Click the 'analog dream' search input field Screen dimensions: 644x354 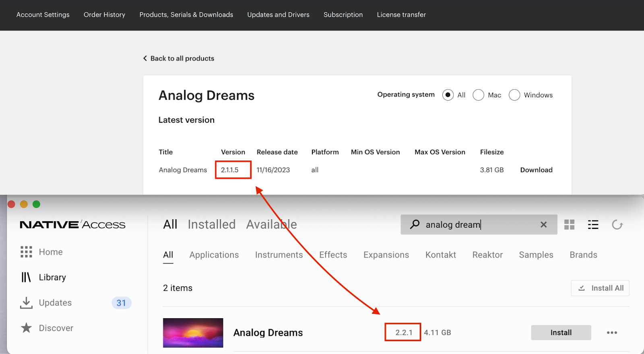pos(479,224)
